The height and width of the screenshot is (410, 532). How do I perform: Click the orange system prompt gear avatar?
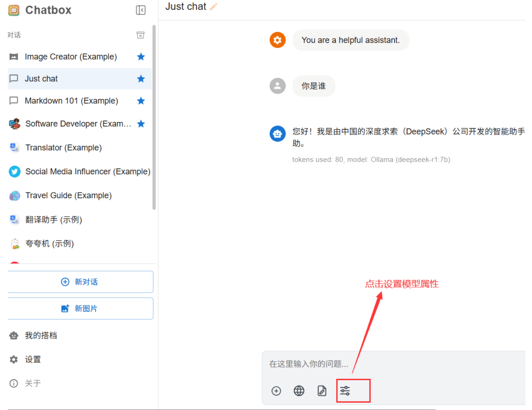(x=277, y=40)
